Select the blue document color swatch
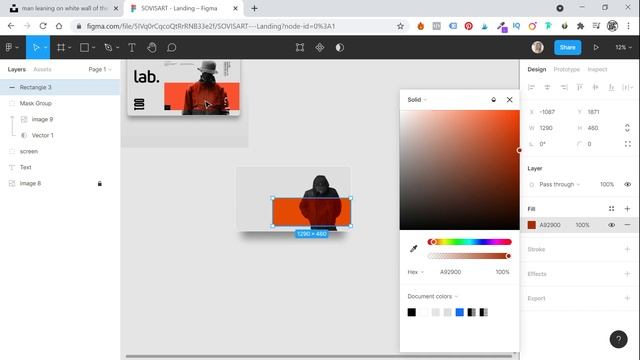Image resolution: width=640 pixels, height=360 pixels. pyautogui.click(x=460, y=312)
